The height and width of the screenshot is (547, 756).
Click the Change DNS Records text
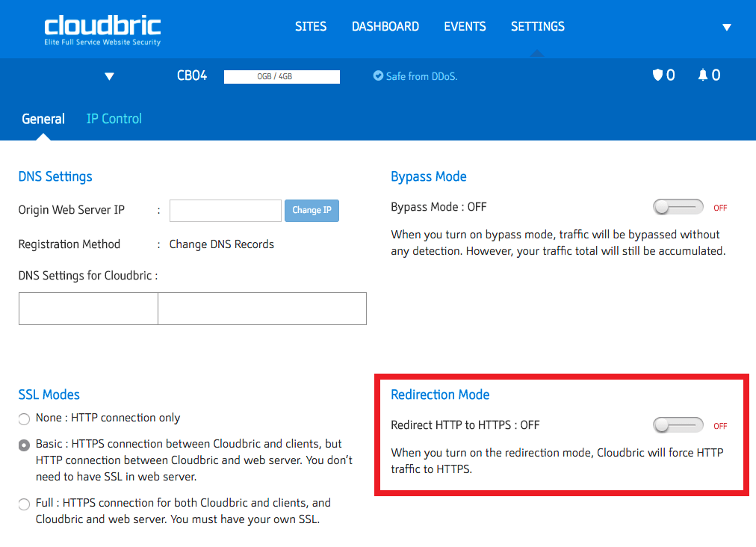(x=222, y=244)
